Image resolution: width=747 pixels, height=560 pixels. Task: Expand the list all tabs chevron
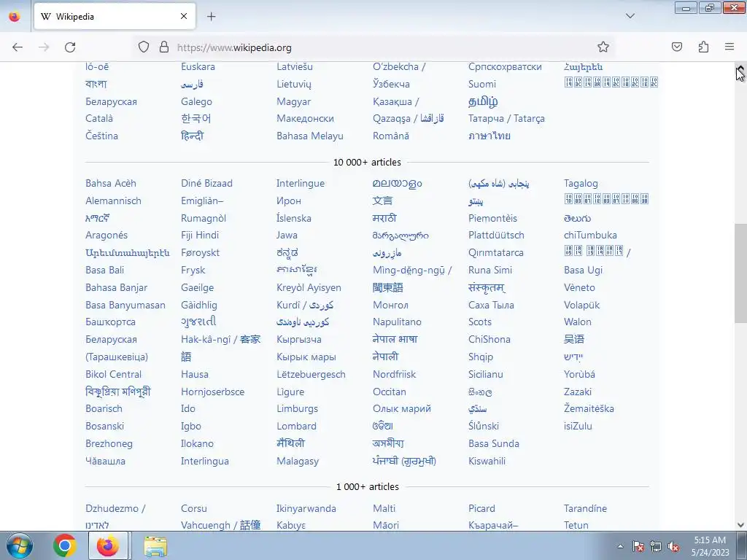pos(630,16)
